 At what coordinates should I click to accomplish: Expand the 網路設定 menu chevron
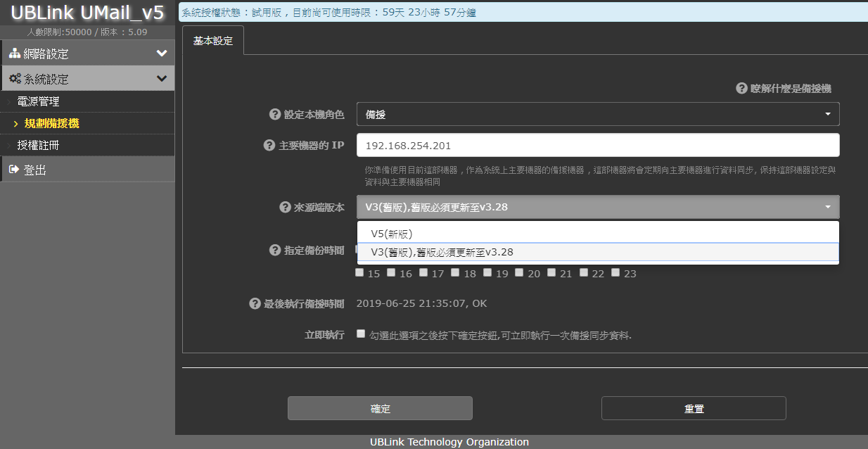pos(162,53)
